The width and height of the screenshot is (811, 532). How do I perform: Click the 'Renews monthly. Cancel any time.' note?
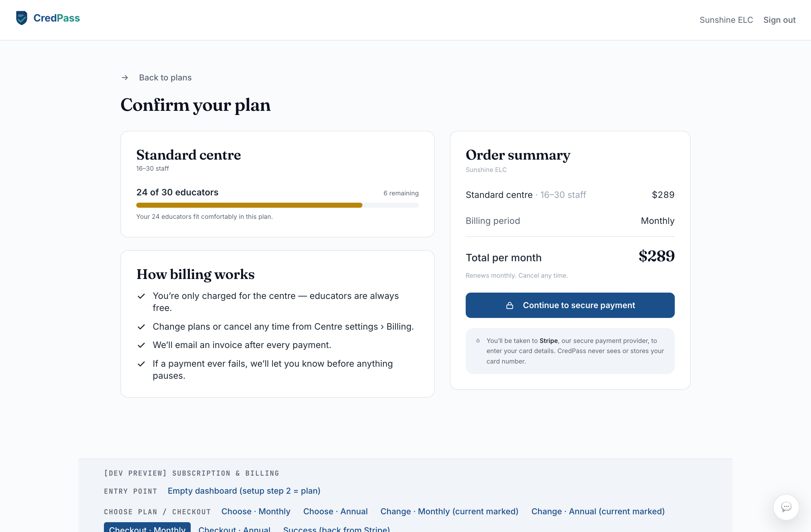(x=517, y=275)
